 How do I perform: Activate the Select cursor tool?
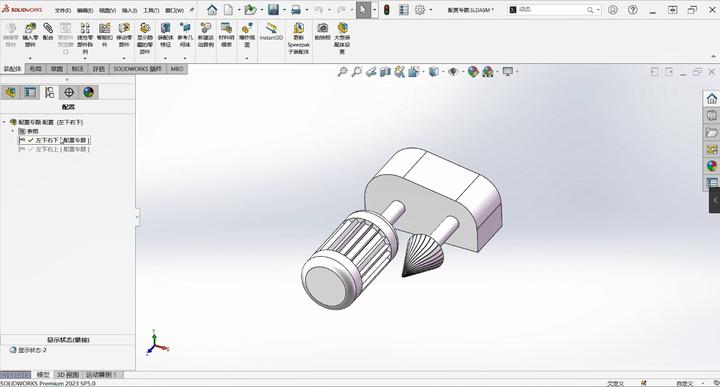[x=363, y=10]
